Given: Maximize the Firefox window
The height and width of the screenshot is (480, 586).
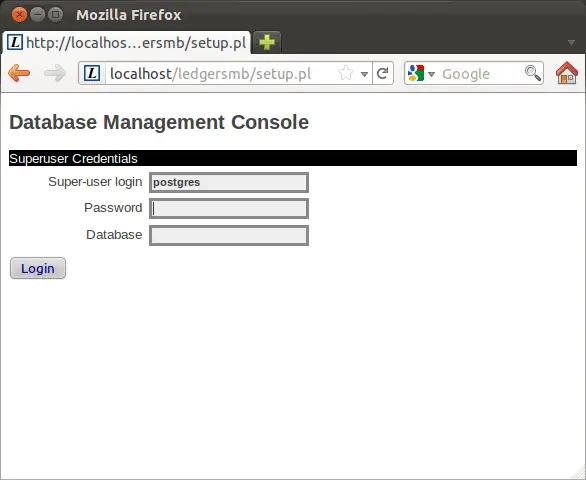Looking at the screenshot, I should click(55, 15).
